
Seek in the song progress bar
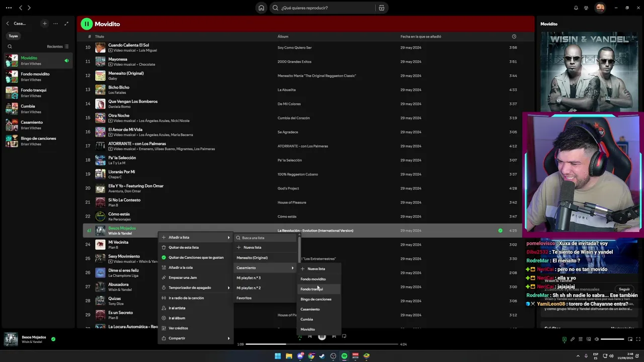322,344
